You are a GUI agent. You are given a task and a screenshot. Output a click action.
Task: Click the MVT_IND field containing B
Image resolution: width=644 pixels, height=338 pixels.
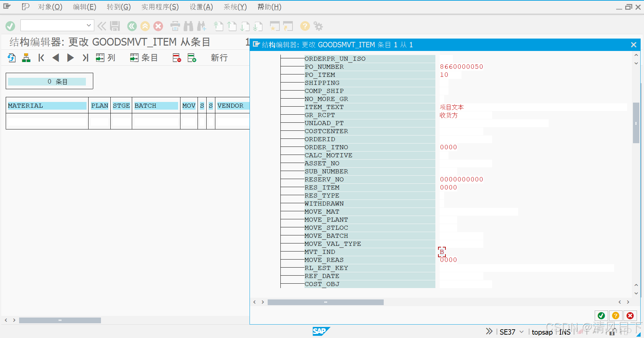pyautogui.click(x=442, y=252)
